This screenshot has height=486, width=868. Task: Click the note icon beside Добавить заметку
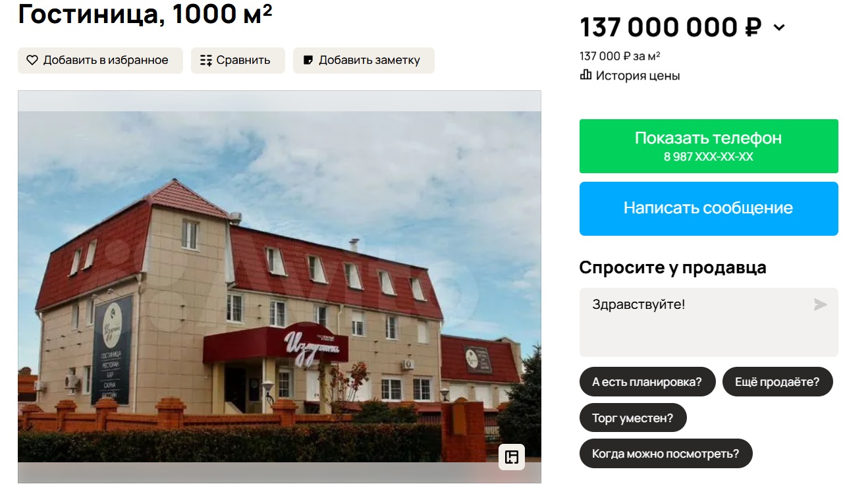point(308,60)
